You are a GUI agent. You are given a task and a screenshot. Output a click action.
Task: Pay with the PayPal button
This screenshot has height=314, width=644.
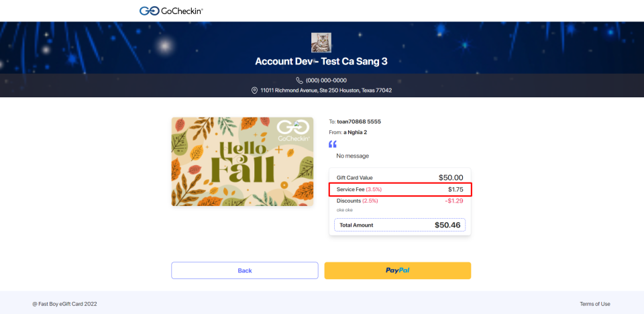(397, 270)
